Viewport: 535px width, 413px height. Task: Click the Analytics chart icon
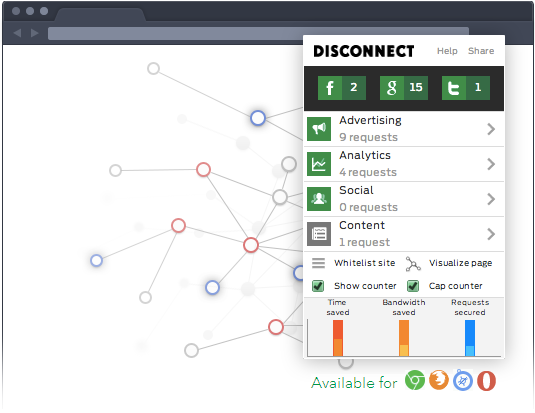319,164
